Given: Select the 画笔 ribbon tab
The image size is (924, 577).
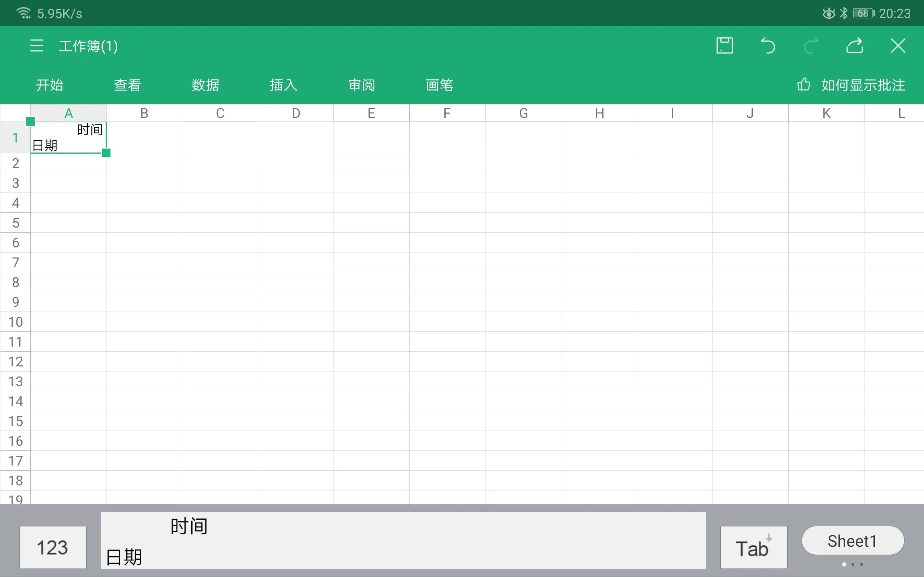Looking at the screenshot, I should pos(439,85).
